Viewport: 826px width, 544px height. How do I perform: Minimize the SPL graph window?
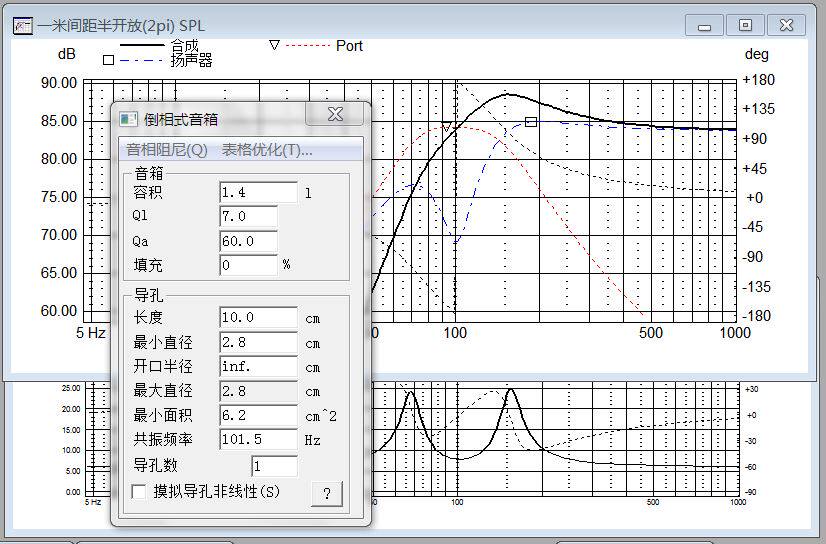(x=705, y=25)
